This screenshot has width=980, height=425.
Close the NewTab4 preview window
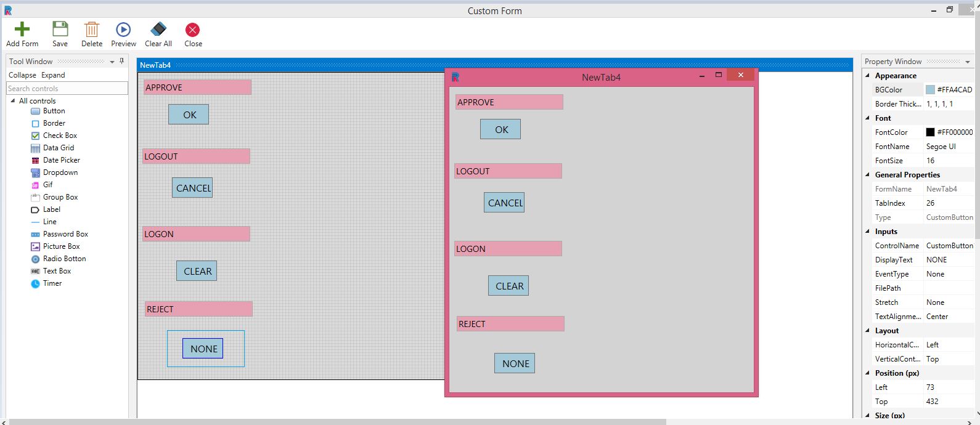740,75
